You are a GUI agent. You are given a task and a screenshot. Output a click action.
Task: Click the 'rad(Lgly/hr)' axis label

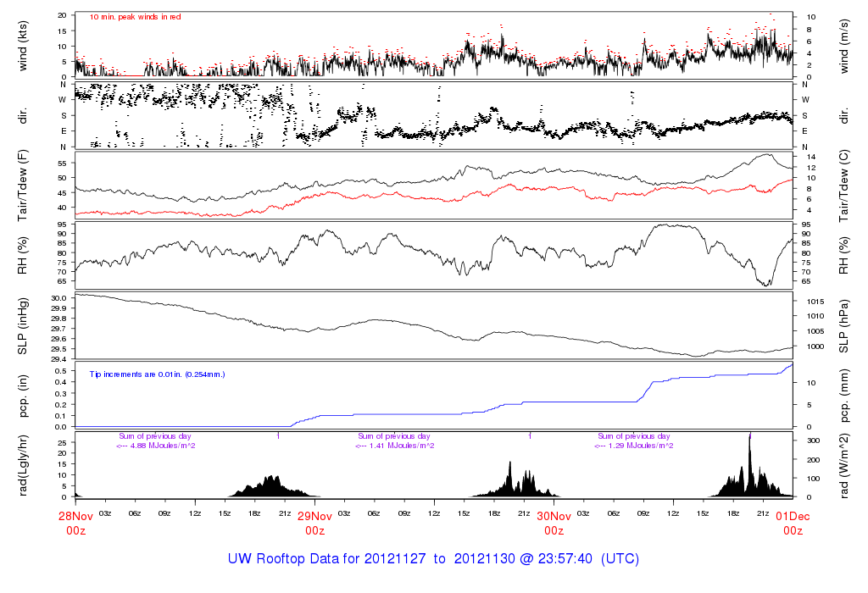[23, 465]
